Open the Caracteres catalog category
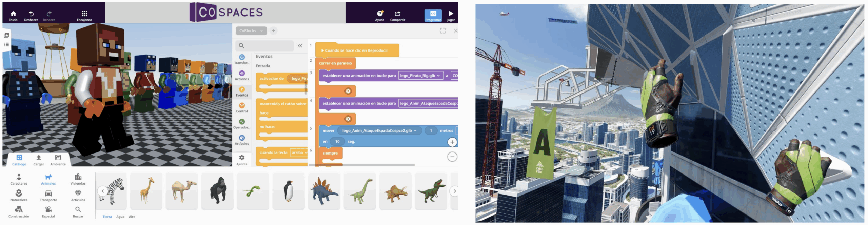Image resolution: width=868 pixels, height=225 pixels. 19,179
